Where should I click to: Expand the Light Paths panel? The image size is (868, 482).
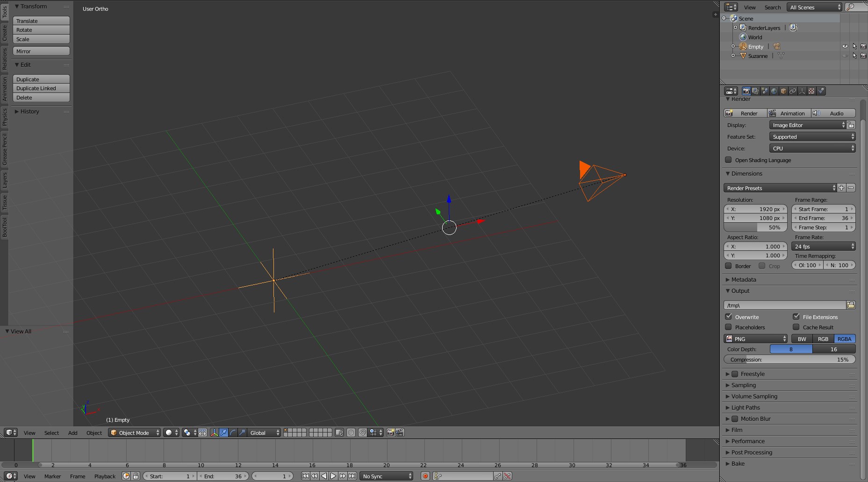746,407
